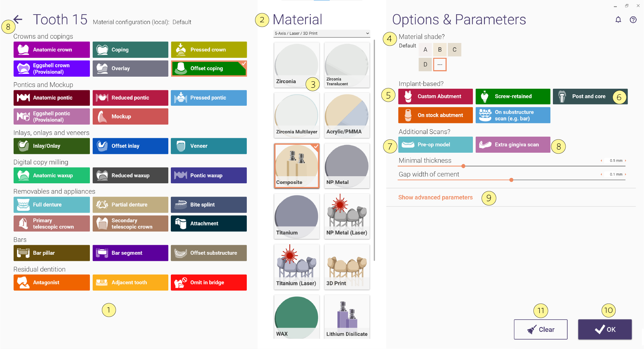Open the notifications bell icon
The height and width of the screenshot is (349, 644).
618,20
